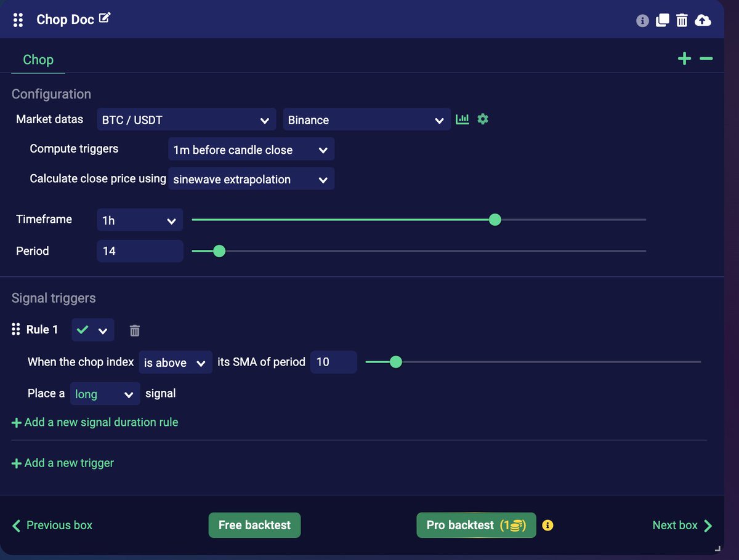Viewport: 739px width, 560px height.
Task: Click the SMA period slider handle
Action: click(x=396, y=362)
